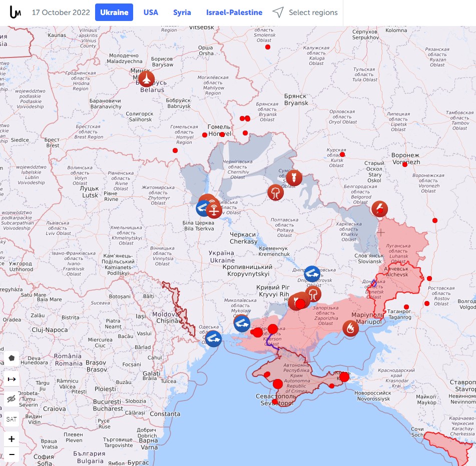Click the Liveuamap logo
Screen dimensions: 476x466
coord(15,12)
